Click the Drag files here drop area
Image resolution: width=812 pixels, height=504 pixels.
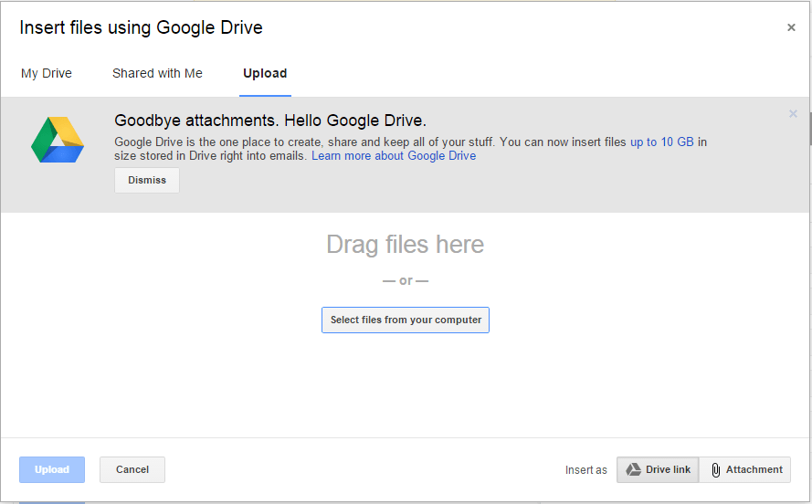(x=405, y=244)
